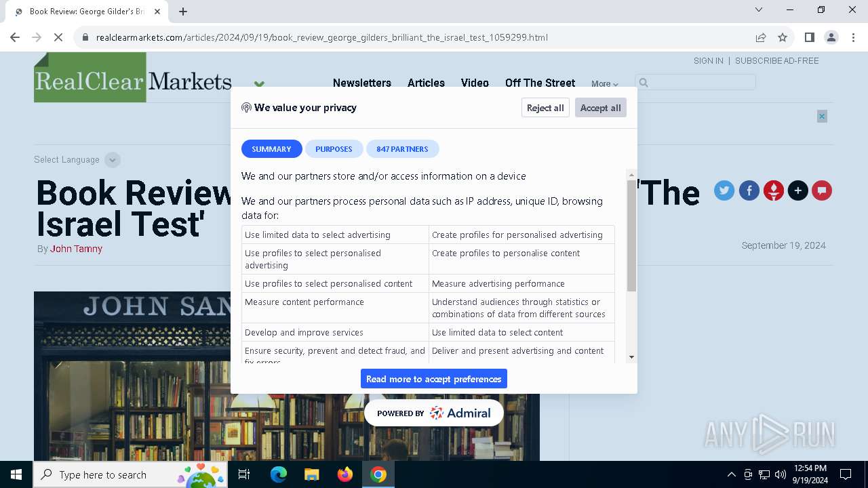
Task: Open Newsletters nav item
Action: (x=362, y=83)
